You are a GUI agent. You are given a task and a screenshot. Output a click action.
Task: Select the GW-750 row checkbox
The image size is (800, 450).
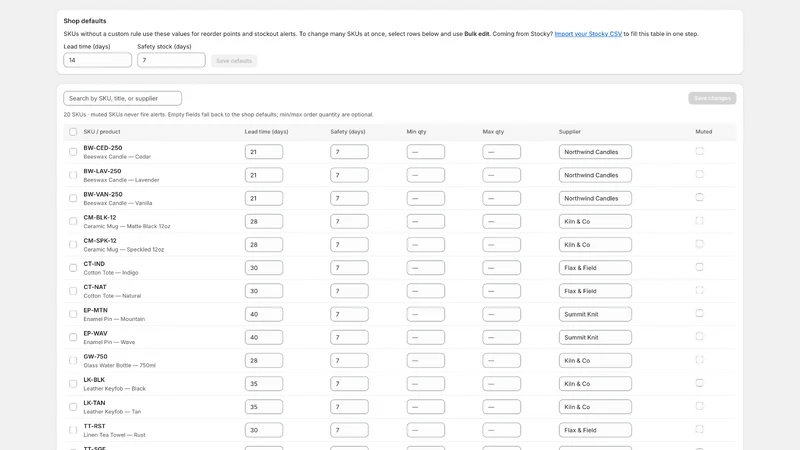click(x=73, y=361)
